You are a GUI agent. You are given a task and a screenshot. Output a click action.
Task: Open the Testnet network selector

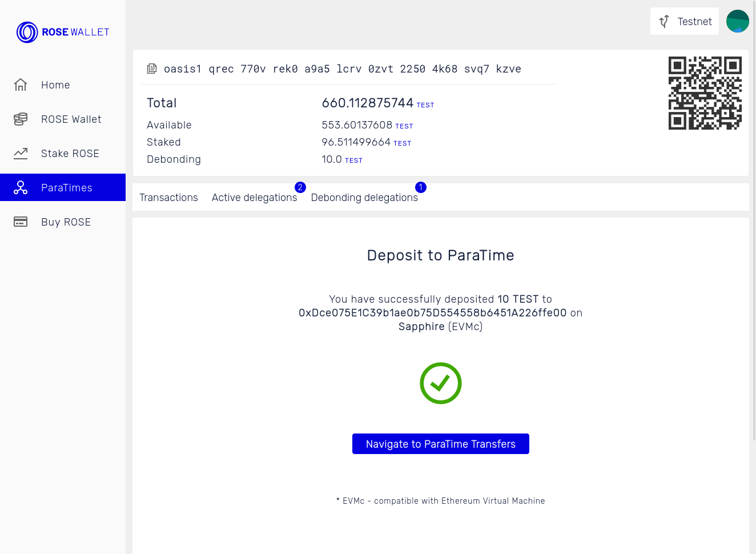[684, 21]
